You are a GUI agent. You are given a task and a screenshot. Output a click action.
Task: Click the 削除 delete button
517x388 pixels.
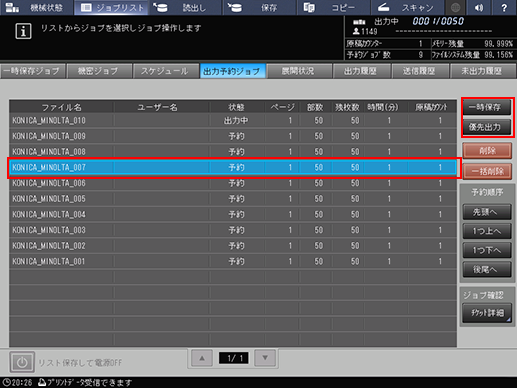(487, 151)
